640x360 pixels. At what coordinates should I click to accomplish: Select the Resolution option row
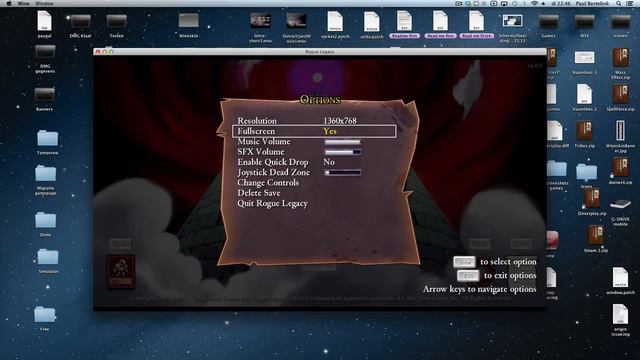pos(314,121)
